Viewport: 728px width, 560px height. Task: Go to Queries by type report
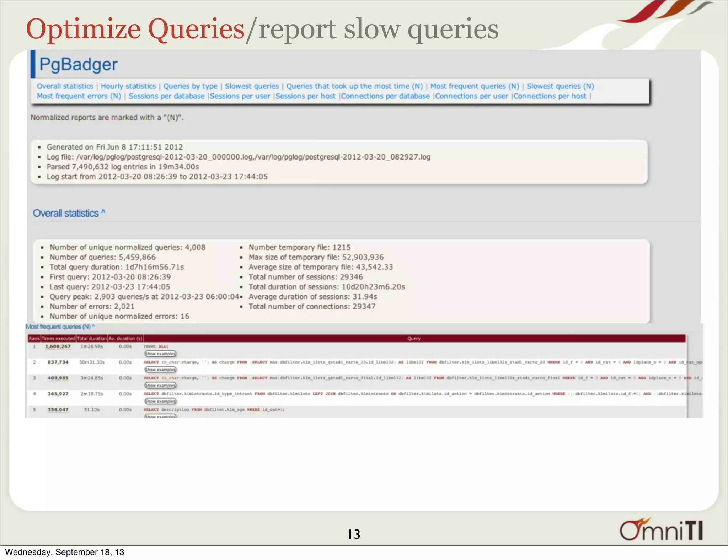(190, 86)
